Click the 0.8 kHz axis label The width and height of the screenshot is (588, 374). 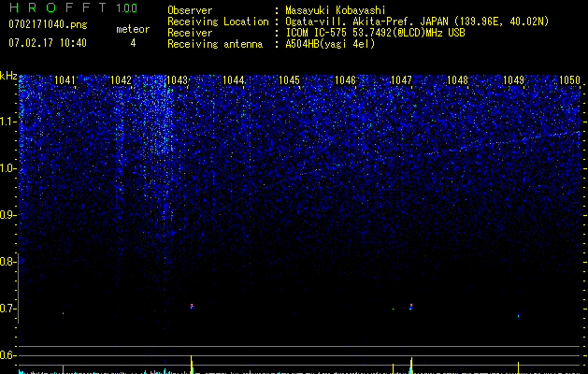point(7,262)
